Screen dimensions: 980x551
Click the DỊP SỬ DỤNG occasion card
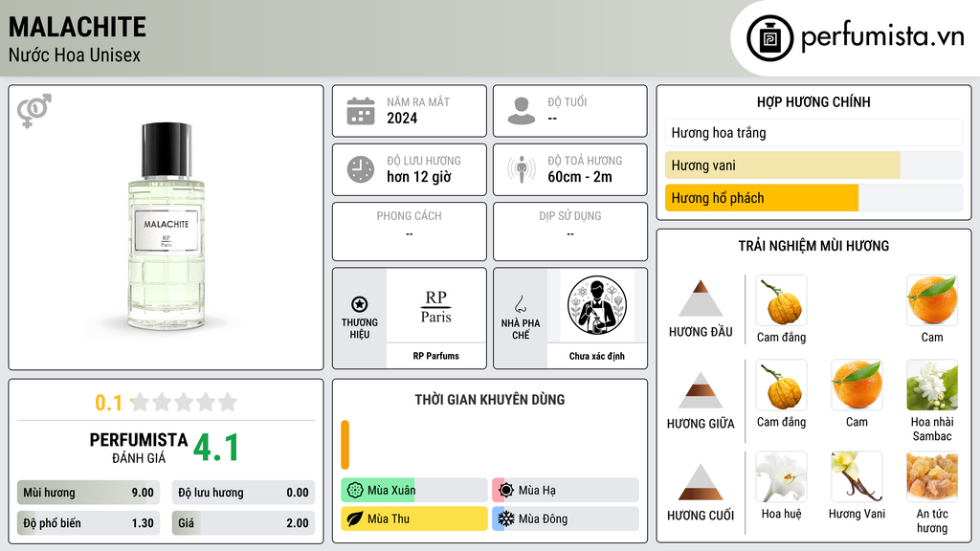click(x=570, y=231)
